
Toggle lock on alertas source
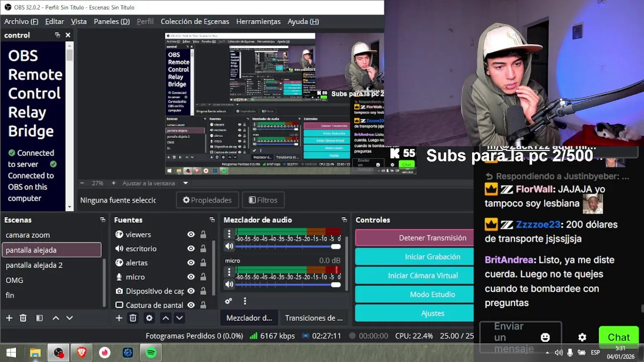[x=203, y=262]
